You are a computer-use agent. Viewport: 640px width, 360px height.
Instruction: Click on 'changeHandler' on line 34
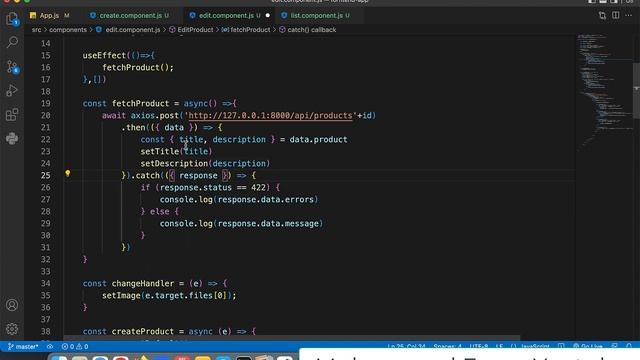pyautogui.click(x=143, y=283)
